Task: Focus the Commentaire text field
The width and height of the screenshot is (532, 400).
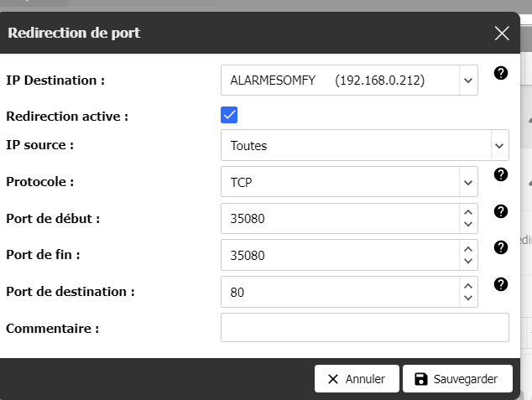Action: [x=364, y=328]
